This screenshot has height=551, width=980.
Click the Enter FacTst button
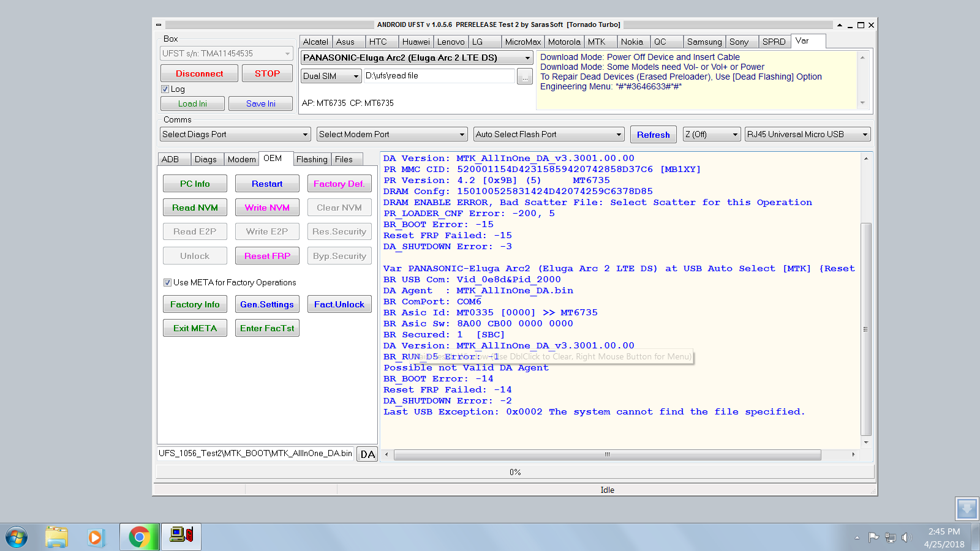(267, 328)
